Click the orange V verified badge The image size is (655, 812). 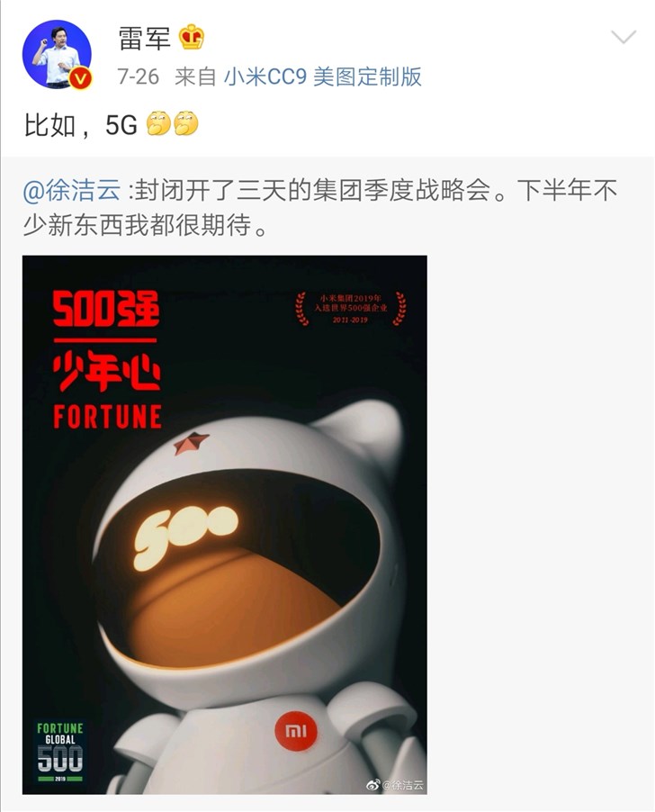(81, 78)
